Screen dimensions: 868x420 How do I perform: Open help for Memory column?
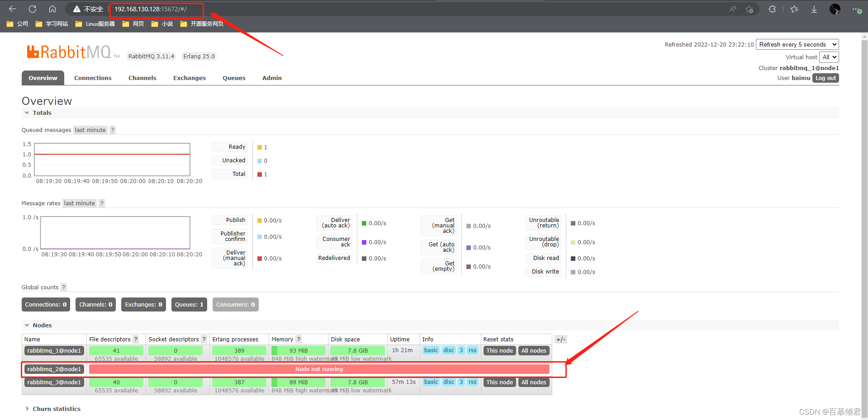[x=299, y=339]
